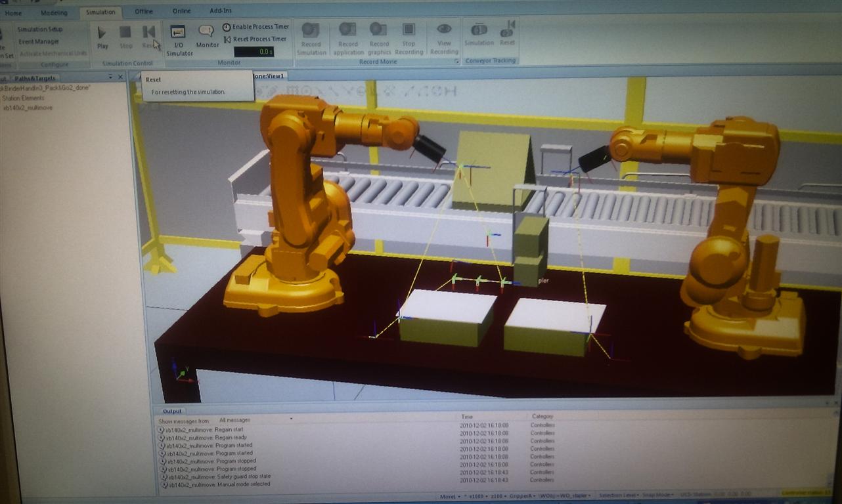This screenshot has width=842, height=504.
Task: Select Station Elements in the tree
Action: pos(24,98)
